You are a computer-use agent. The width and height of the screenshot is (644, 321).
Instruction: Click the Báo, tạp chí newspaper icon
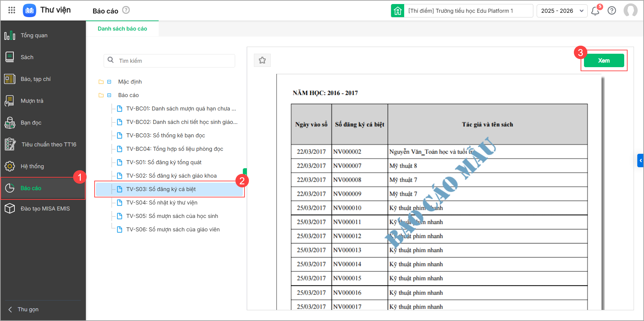coord(10,79)
